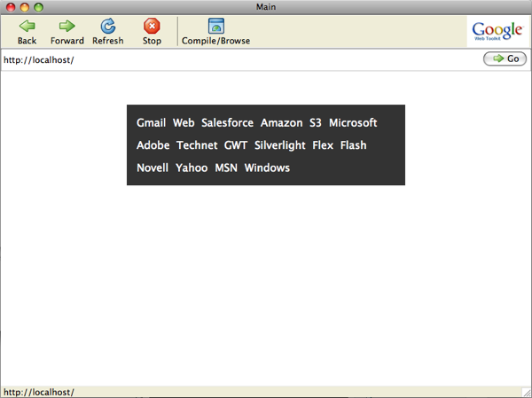The height and width of the screenshot is (398, 532).
Task: Open the Amazon tag
Action: pos(282,123)
